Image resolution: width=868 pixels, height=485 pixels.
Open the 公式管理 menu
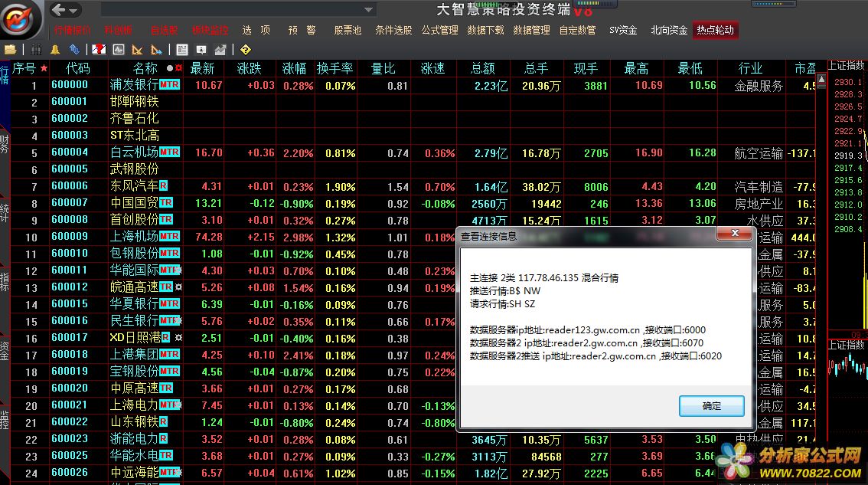(x=439, y=30)
